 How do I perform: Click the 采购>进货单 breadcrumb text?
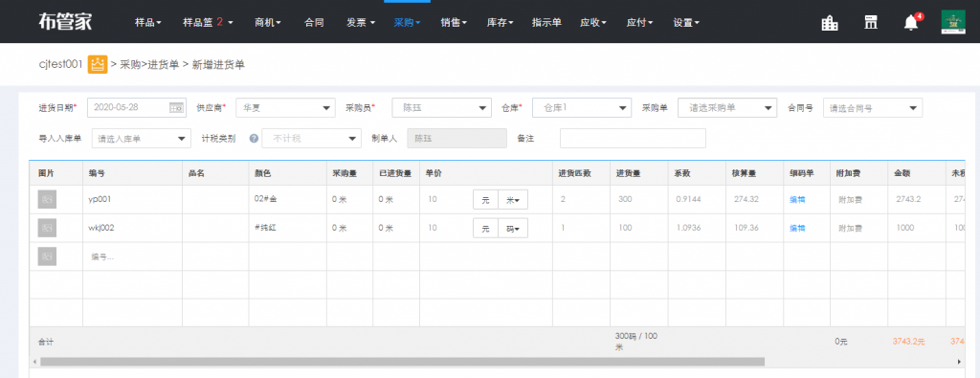(149, 64)
